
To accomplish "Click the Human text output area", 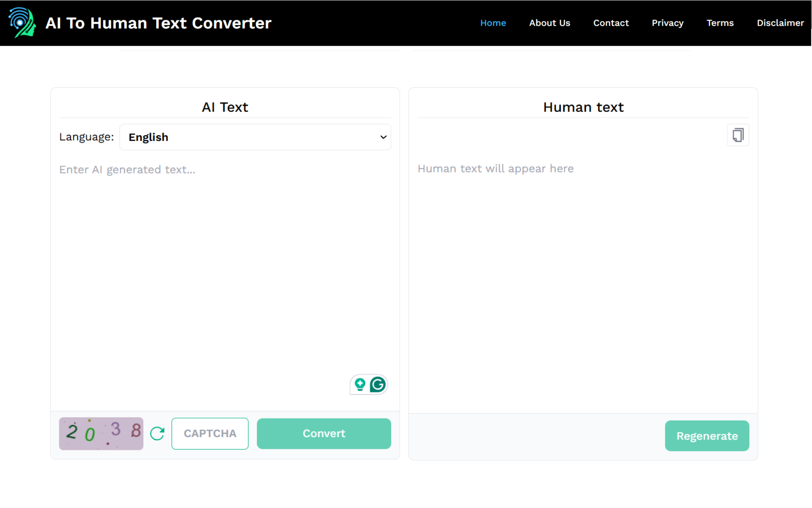I will [x=583, y=269].
